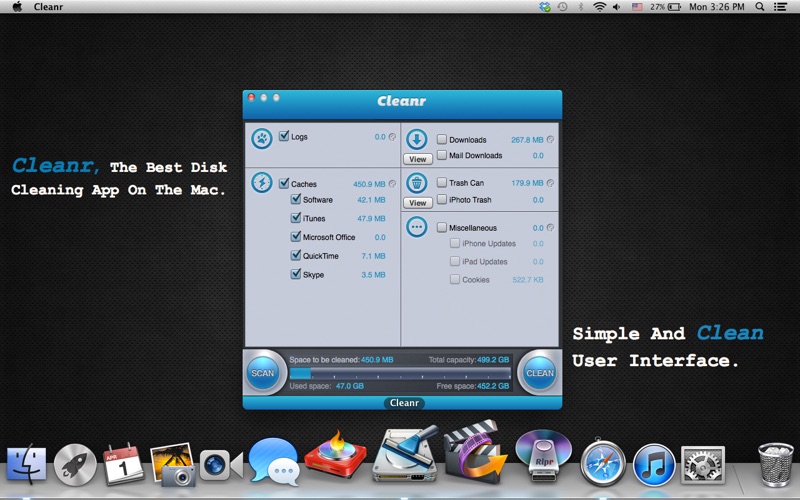This screenshot has width=800, height=500.
Task: Open the red disc burning app in dock
Action: pyautogui.click(x=335, y=454)
